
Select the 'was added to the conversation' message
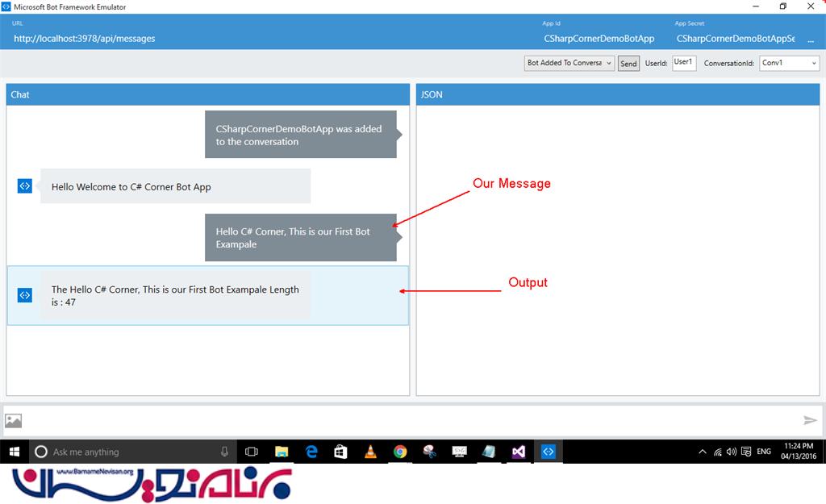click(301, 135)
